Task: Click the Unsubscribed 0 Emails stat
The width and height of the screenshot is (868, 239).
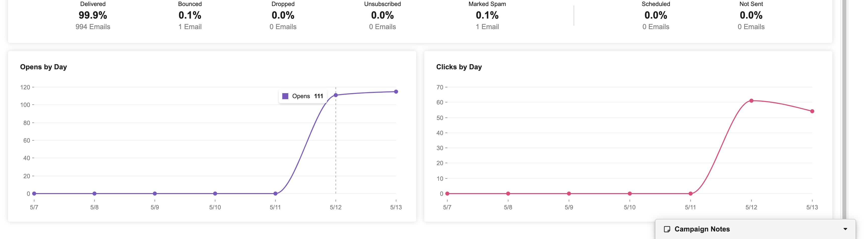Action: (382, 27)
